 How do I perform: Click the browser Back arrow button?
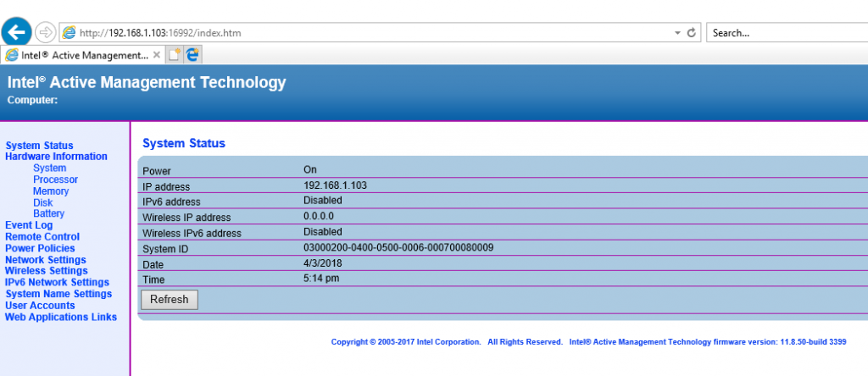point(17,32)
